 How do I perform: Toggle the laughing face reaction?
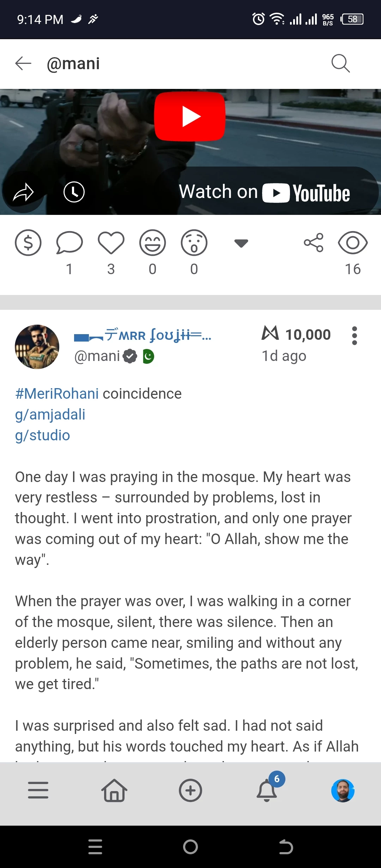click(152, 243)
